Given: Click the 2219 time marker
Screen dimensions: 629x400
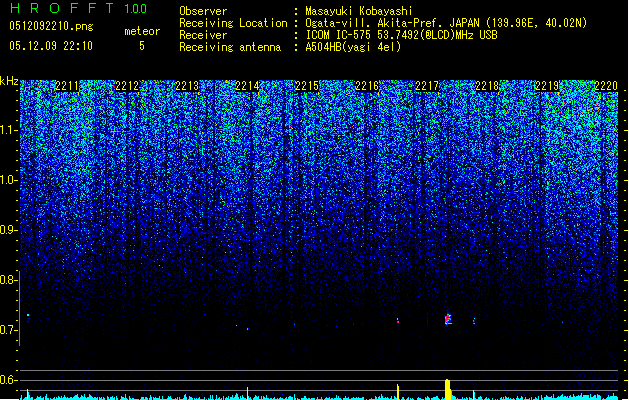Looking at the screenshot, I should pyautogui.click(x=548, y=86).
